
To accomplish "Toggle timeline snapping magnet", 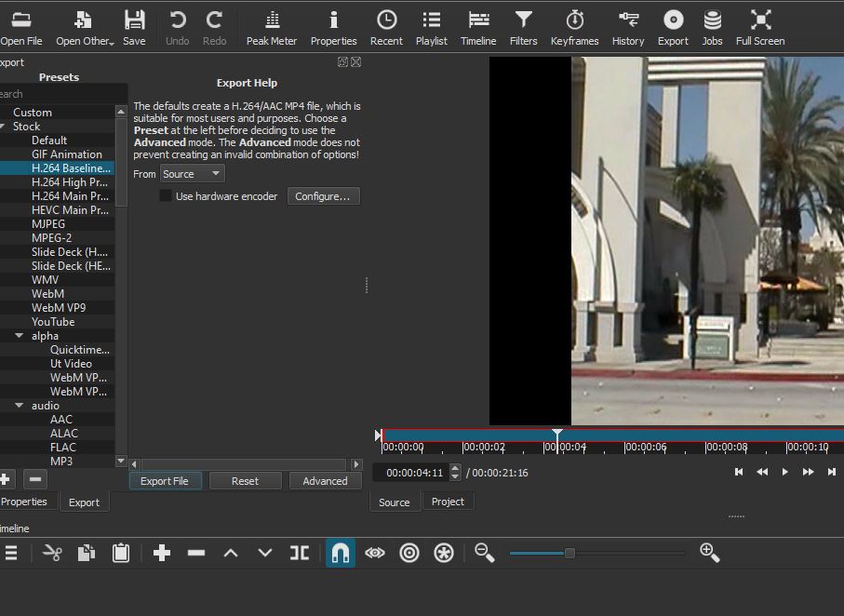I will [x=341, y=553].
